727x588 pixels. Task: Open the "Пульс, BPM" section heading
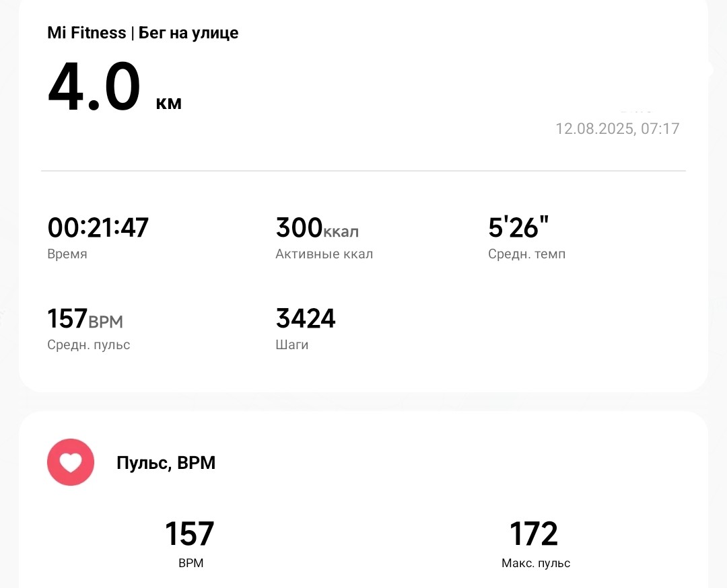166,463
